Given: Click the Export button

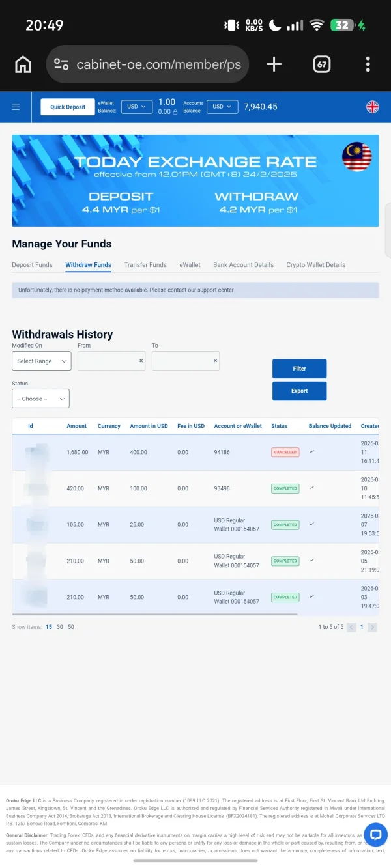Looking at the screenshot, I should click(x=299, y=391).
